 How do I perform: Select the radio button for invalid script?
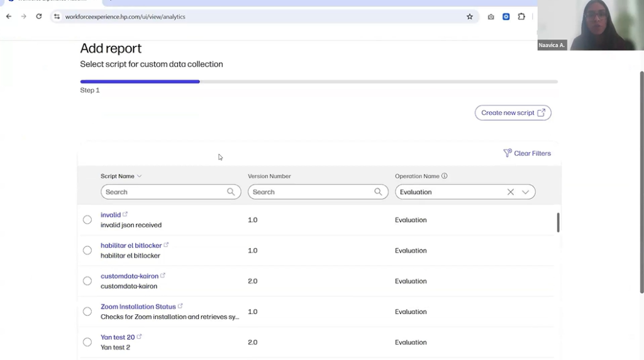(x=87, y=220)
